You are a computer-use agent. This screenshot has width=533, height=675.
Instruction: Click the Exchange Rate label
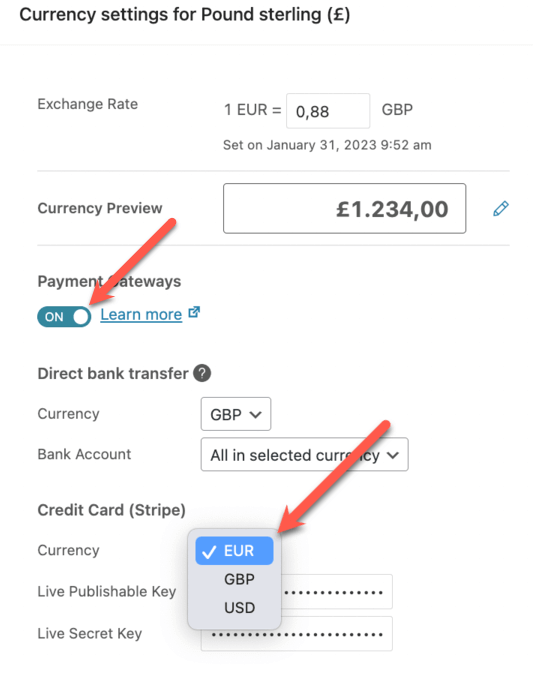(x=88, y=104)
